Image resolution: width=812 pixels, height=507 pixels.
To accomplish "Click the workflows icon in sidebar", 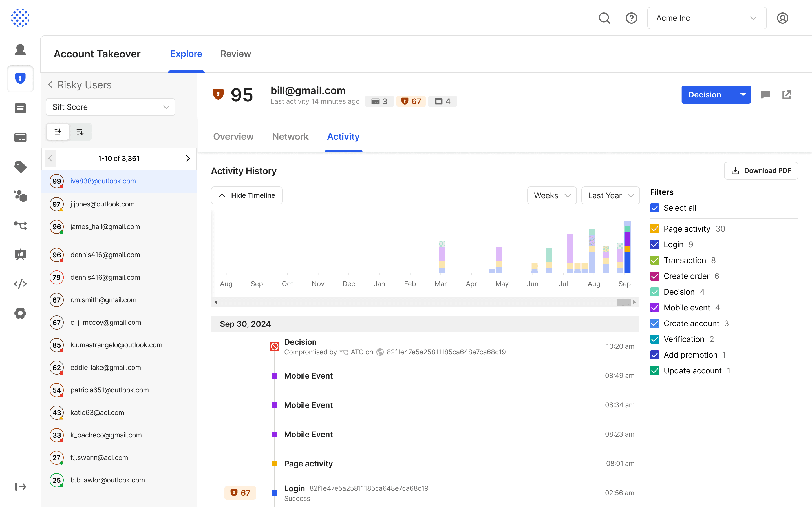I will (x=20, y=226).
